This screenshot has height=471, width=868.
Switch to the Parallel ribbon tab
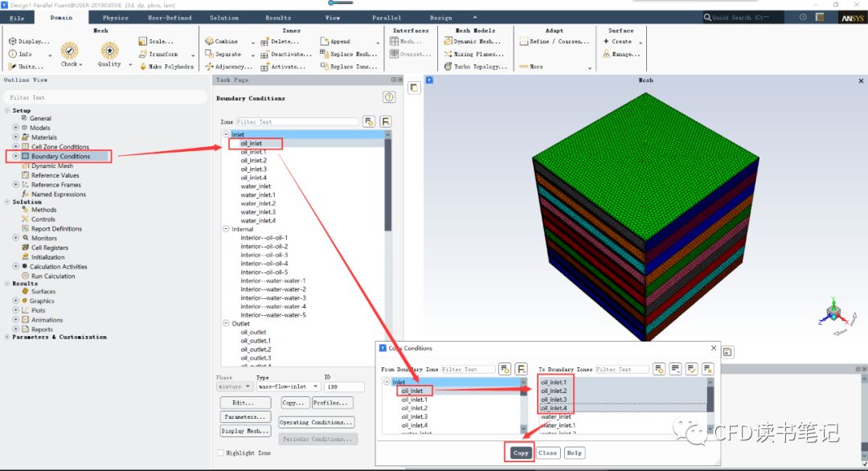(x=387, y=18)
